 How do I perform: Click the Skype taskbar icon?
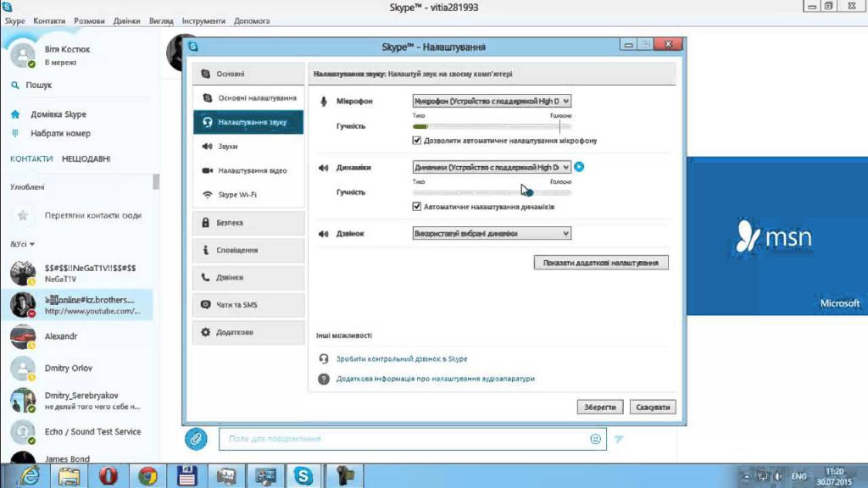[x=303, y=476]
